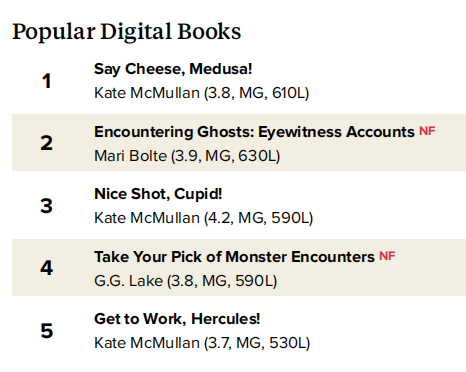Click the Popular Digital Books heading
Viewport: 466px width, 372px height.
(127, 32)
